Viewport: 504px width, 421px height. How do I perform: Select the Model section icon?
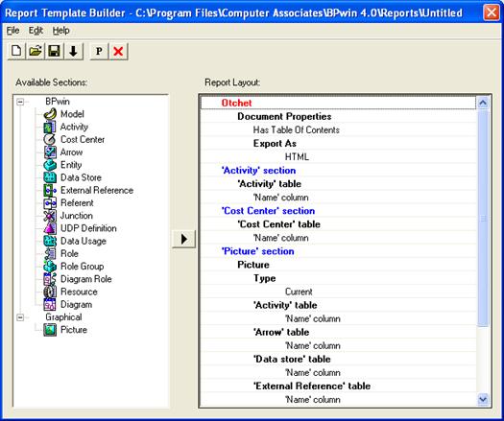50,114
